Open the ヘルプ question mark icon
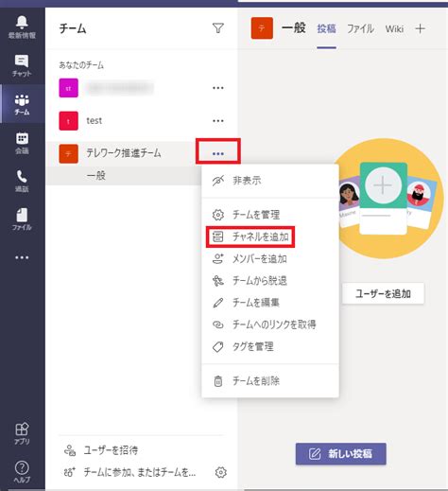Image resolution: width=448 pixels, height=491 pixels. pyautogui.click(x=22, y=471)
